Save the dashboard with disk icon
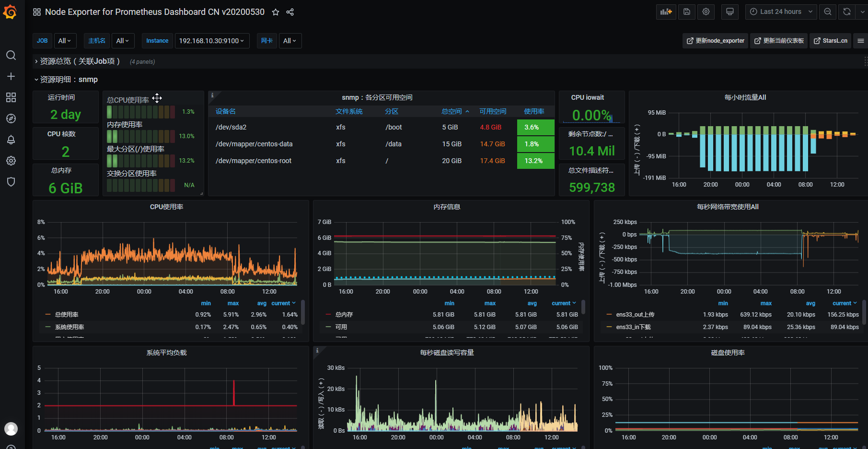This screenshot has height=449, width=868. click(687, 12)
